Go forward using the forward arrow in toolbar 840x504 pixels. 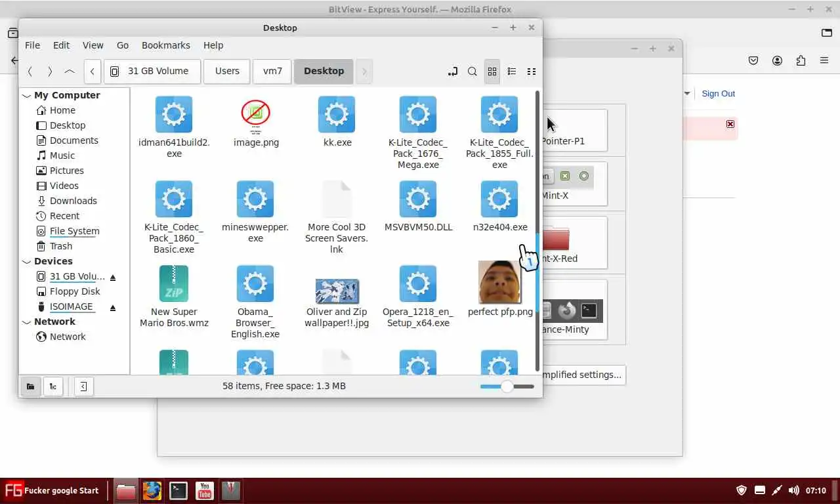pyautogui.click(x=50, y=72)
